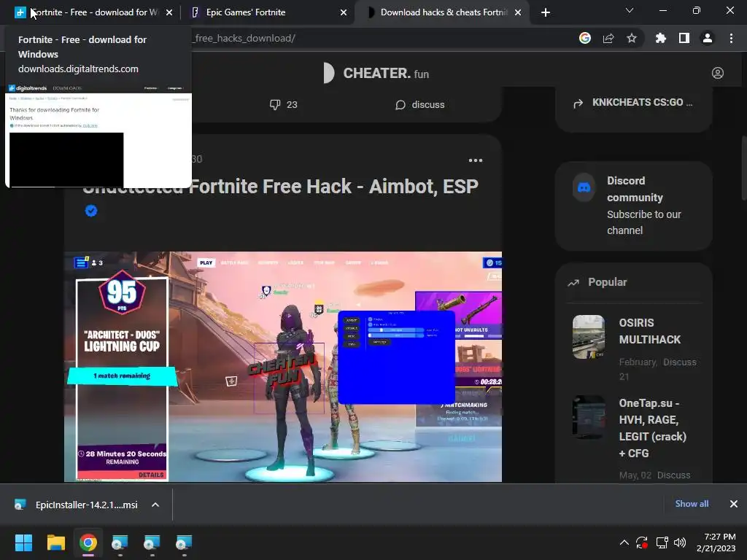747x560 pixels.
Task: Open the tab search dropdown arrow
Action: [x=630, y=10]
